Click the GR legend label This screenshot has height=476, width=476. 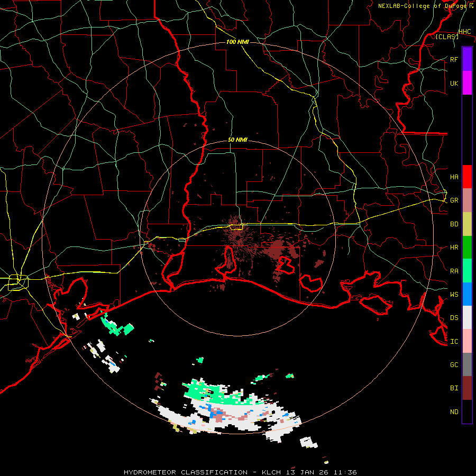click(x=454, y=200)
